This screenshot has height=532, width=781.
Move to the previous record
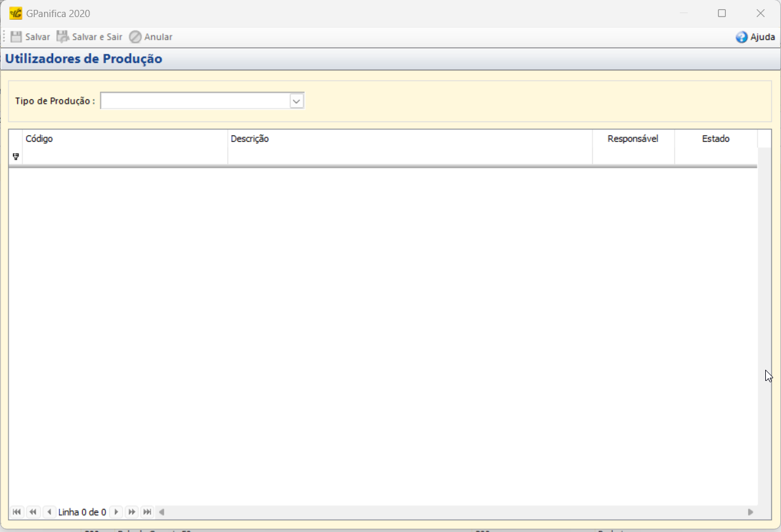(x=49, y=512)
